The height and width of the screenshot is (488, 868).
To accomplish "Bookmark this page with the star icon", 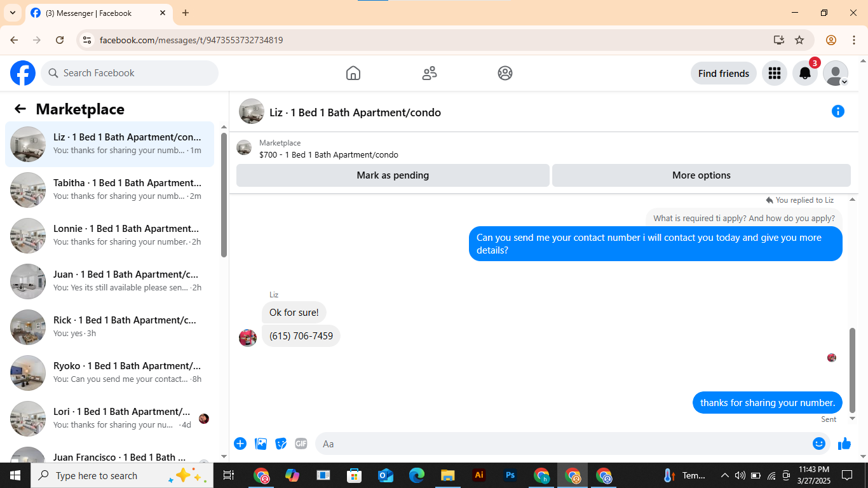I will coord(799,40).
